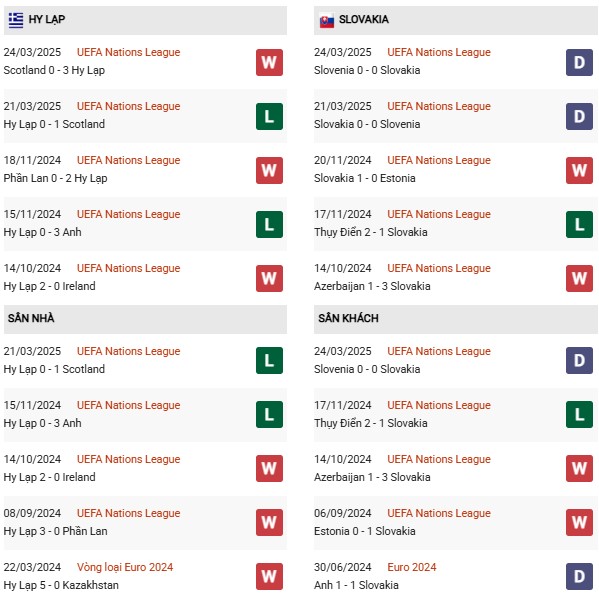The width and height of the screenshot is (599, 599).
Task: Click the W badge for Estonia 0-1 Slovakia
Action: tap(580, 522)
